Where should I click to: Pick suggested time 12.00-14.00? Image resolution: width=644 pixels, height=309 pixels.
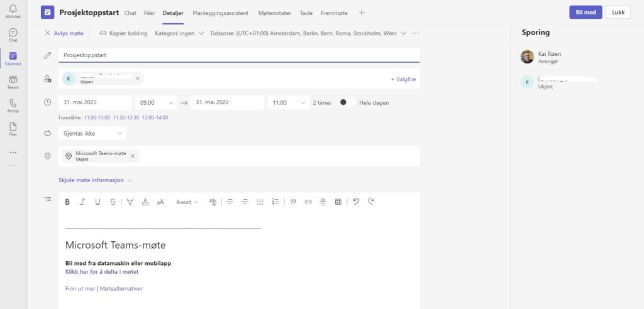[x=155, y=118]
